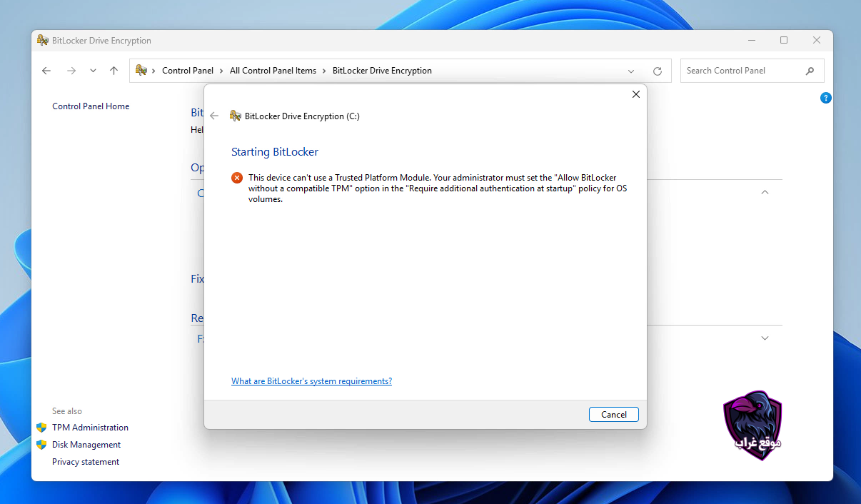Click the 'Starting BitLocker' heading
Screen dimensions: 861x504
[275, 152]
